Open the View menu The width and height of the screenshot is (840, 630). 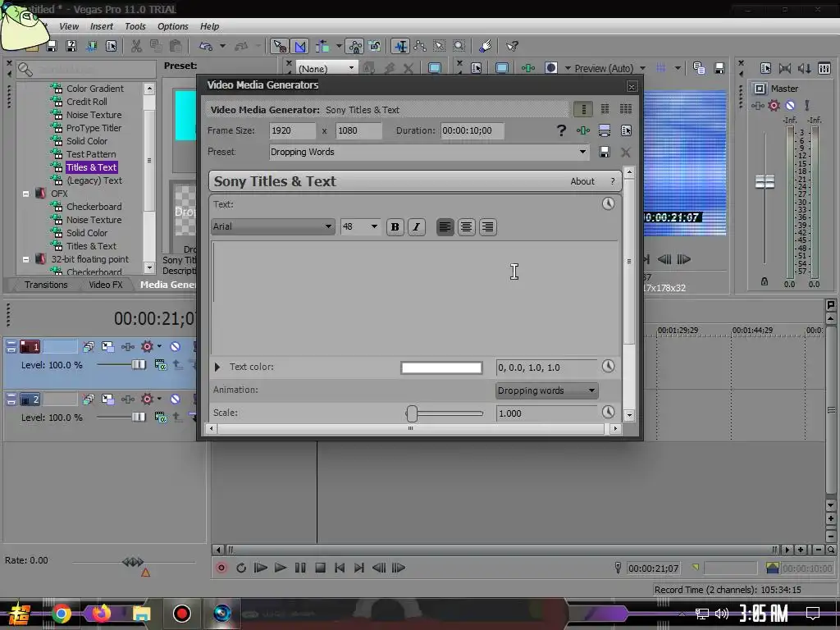pos(69,26)
